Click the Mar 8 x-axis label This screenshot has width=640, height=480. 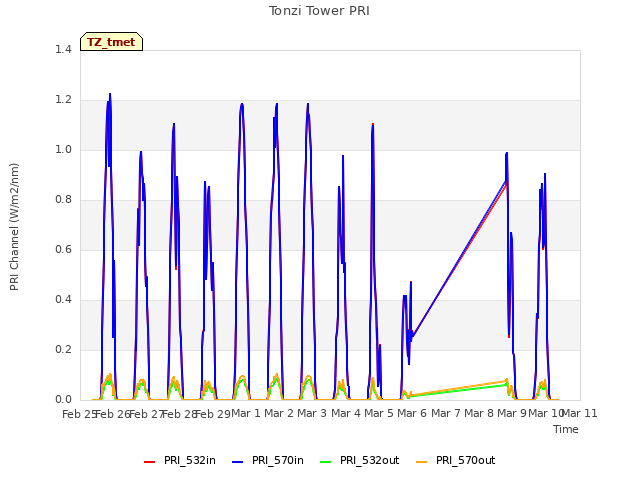point(479,413)
